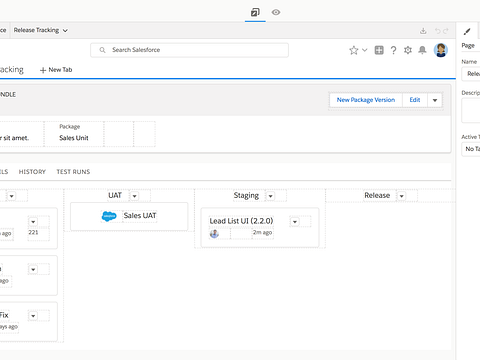Click the 'Package' field label
The height and width of the screenshot is (360, 480).
pos(70,127)
